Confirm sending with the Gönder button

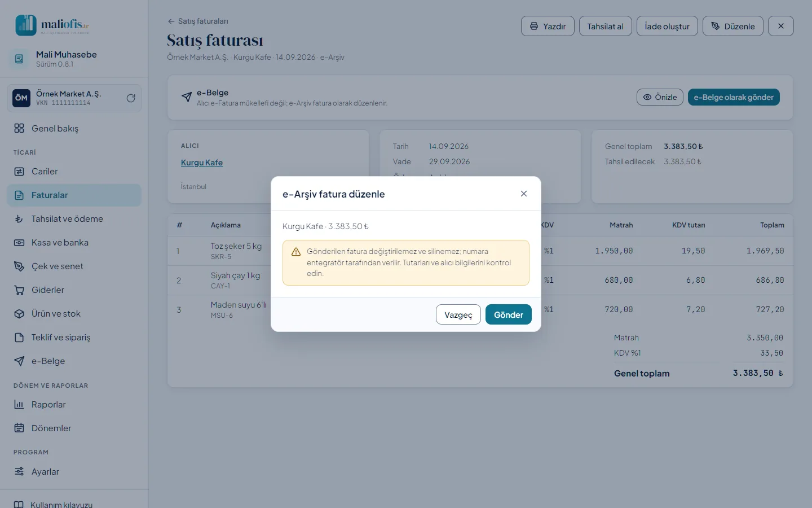coord(509,314)
